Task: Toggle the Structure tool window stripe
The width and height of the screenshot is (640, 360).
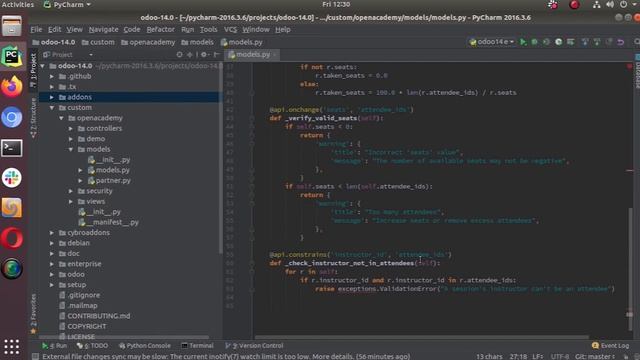Action: [x=33, y=118]
